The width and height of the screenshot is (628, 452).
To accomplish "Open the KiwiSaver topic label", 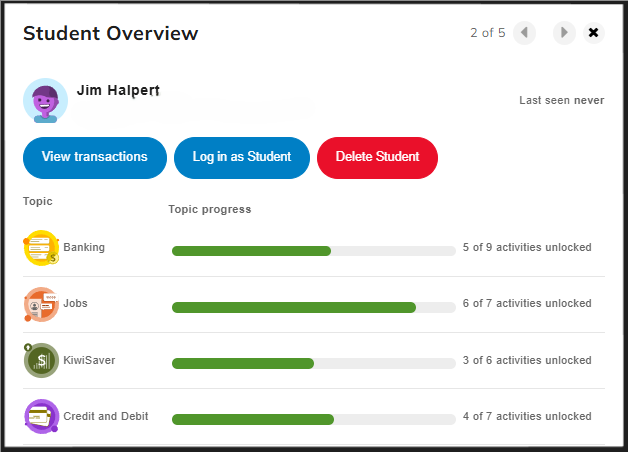I will click(x=89, y=360).
